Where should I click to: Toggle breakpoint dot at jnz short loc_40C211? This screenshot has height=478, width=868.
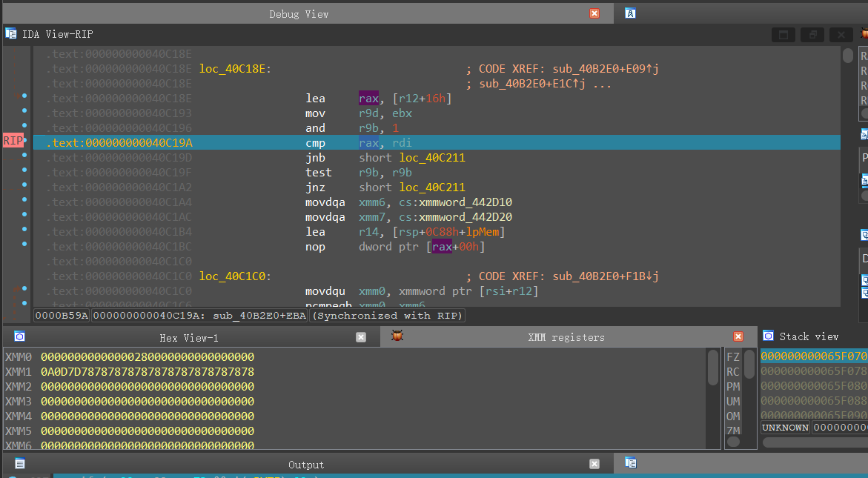[x=24, y=185]
